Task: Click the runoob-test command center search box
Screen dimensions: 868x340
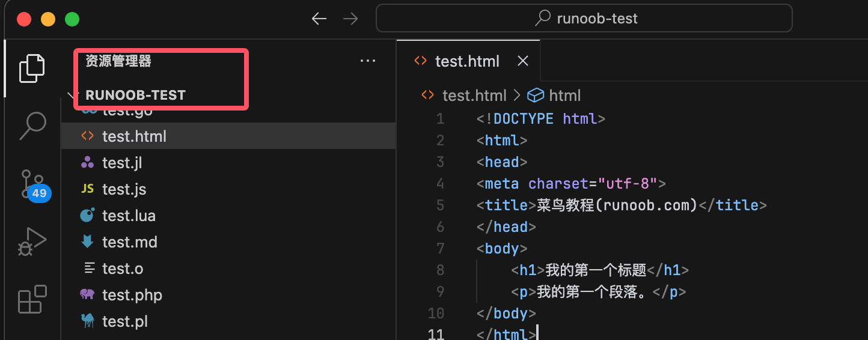Action: 584,19
